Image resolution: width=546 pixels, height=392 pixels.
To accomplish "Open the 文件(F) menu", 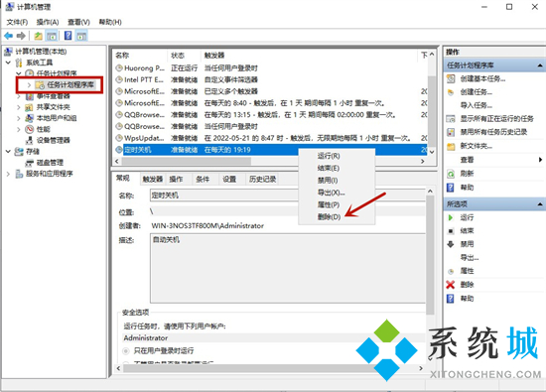I will [17, 22].
